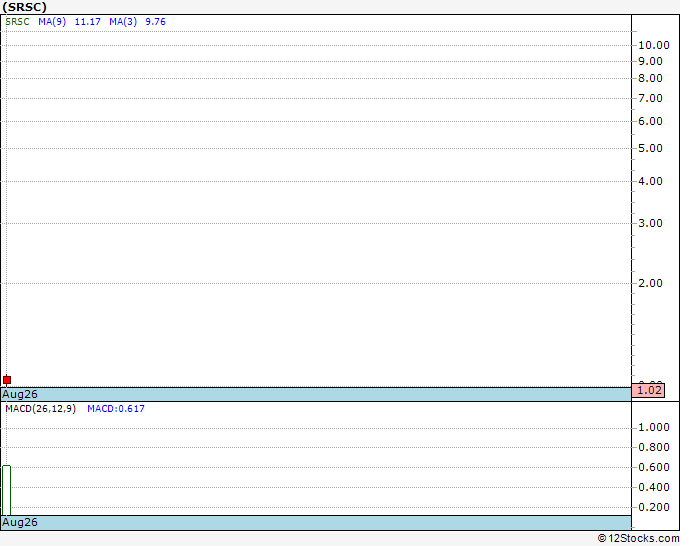Screen dimensions: 680x546
Task: Click the 0.600 MACD axis label
Action: pyautogui.click(x=654, y=467)
